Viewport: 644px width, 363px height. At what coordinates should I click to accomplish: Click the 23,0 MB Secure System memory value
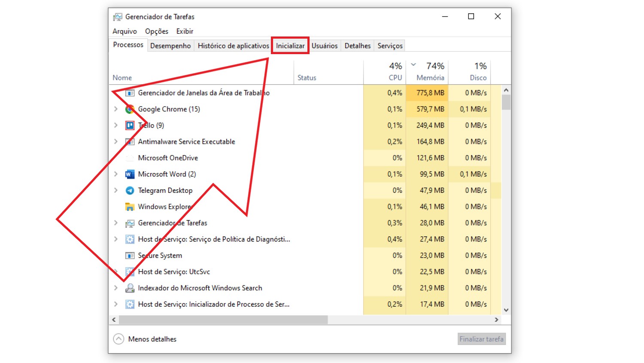point(432,256)
